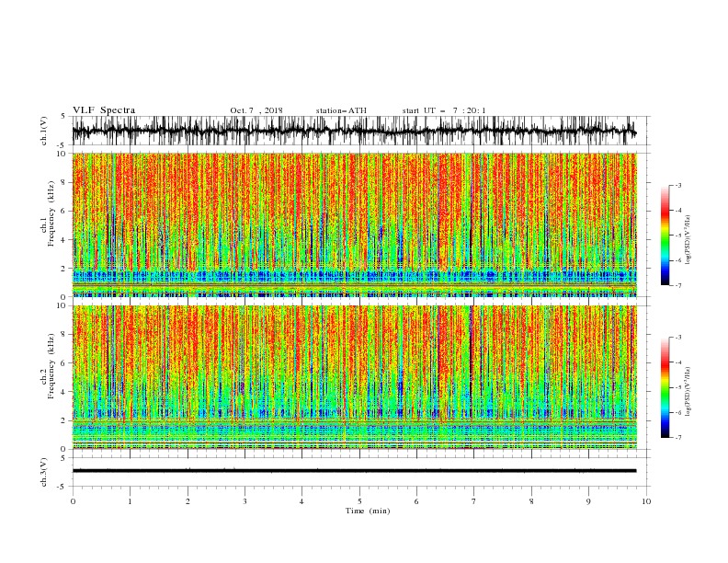Click the "start UT = 7 :20: 1" text
The height and width of the screenshot is (563, 728).
pyautogui.click(x=444, y=110)
